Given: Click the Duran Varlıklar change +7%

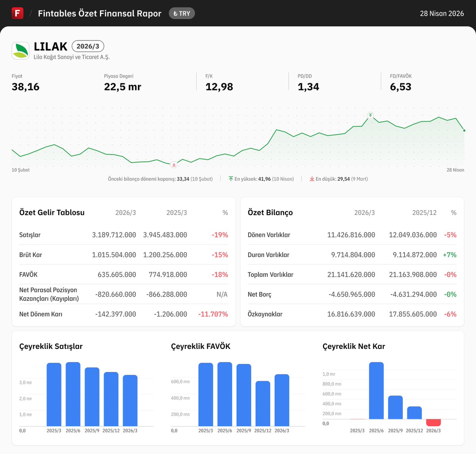Looking at the screenshot, I should (449, 255).
